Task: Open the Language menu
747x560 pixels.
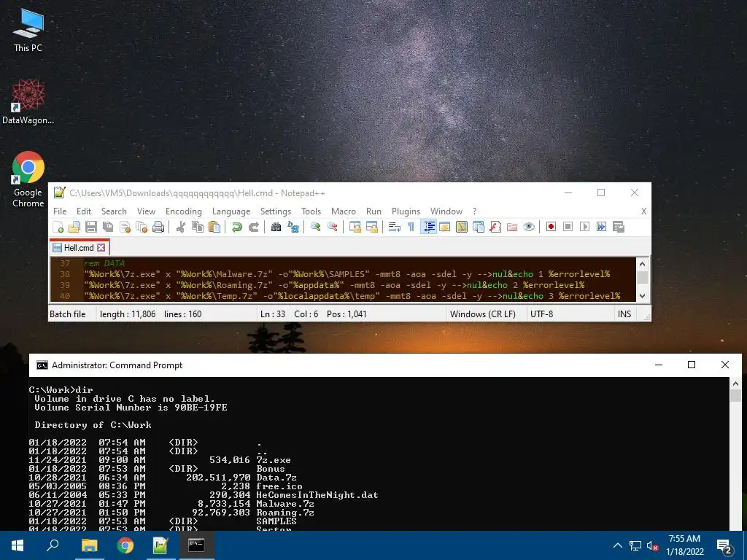Action: pos(231,211)
